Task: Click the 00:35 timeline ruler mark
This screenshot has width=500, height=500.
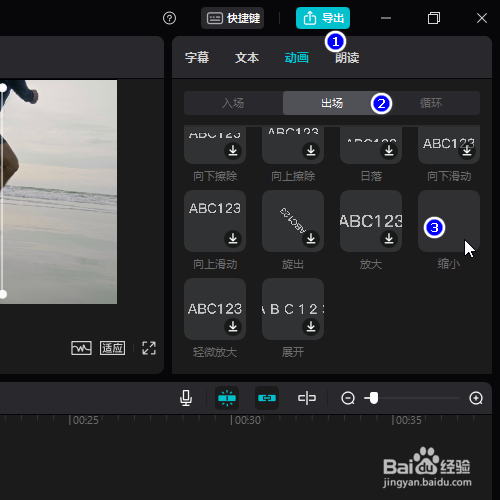Action: [x=408, y=420]
